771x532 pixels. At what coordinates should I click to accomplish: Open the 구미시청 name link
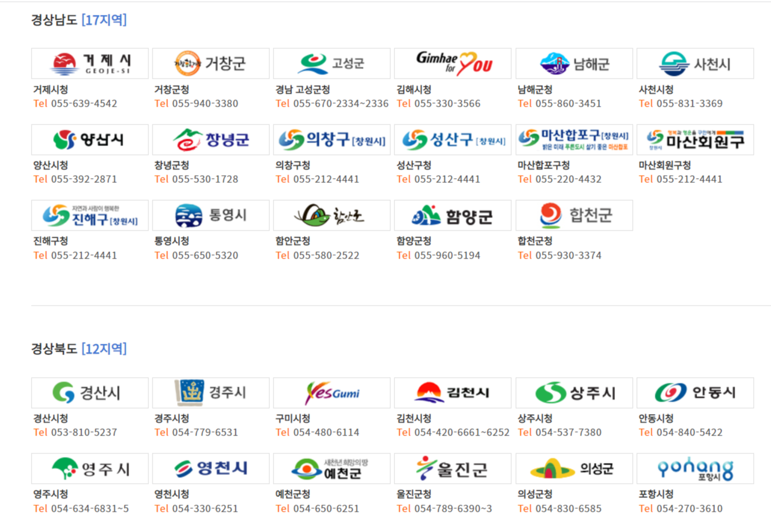click(293, 418)
